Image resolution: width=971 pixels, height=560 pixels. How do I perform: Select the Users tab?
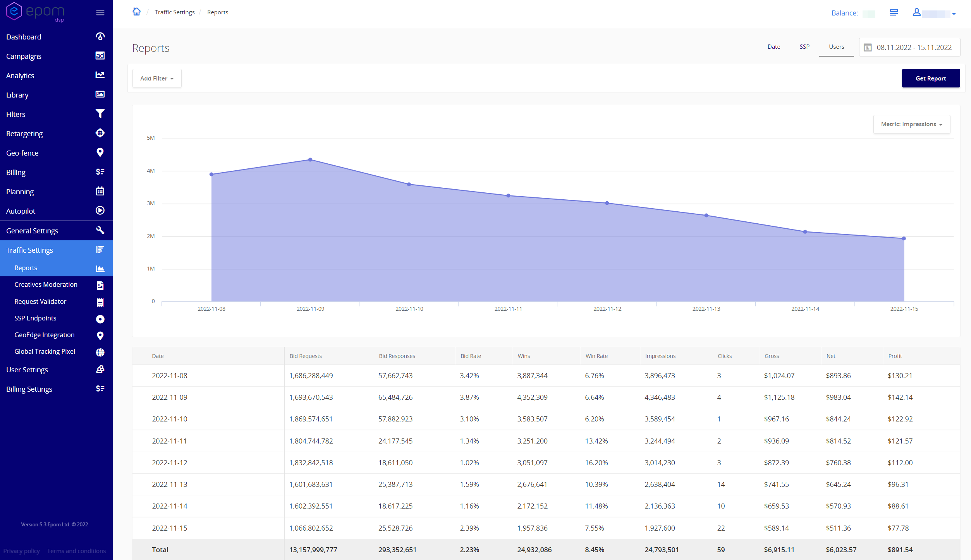(x=836, y=47)
